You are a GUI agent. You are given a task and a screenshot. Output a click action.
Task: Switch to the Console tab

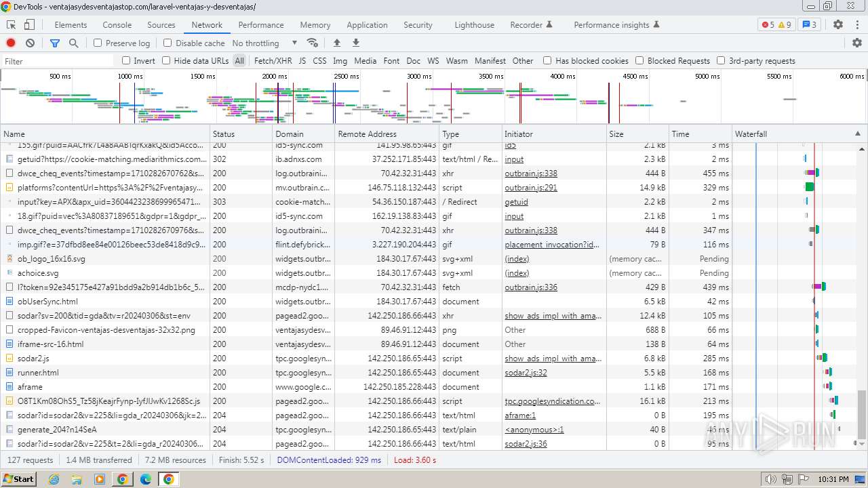click(x=117, y=24)
